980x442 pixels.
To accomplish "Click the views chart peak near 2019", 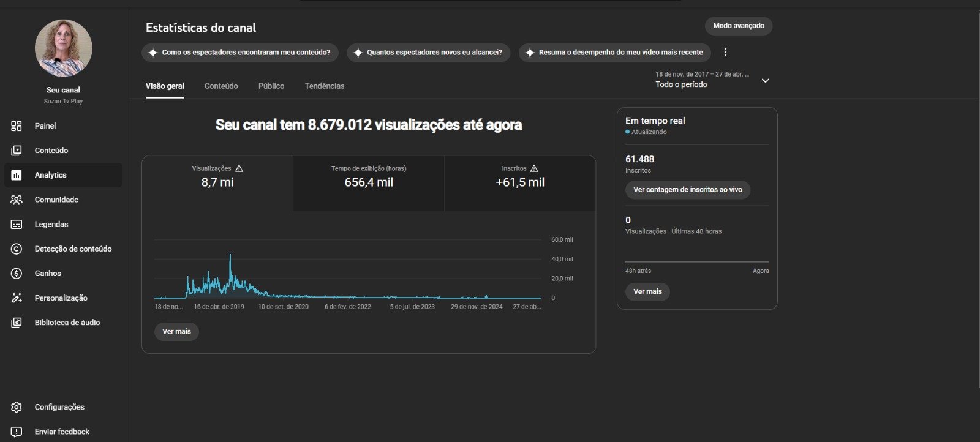I will pos(230,256).
